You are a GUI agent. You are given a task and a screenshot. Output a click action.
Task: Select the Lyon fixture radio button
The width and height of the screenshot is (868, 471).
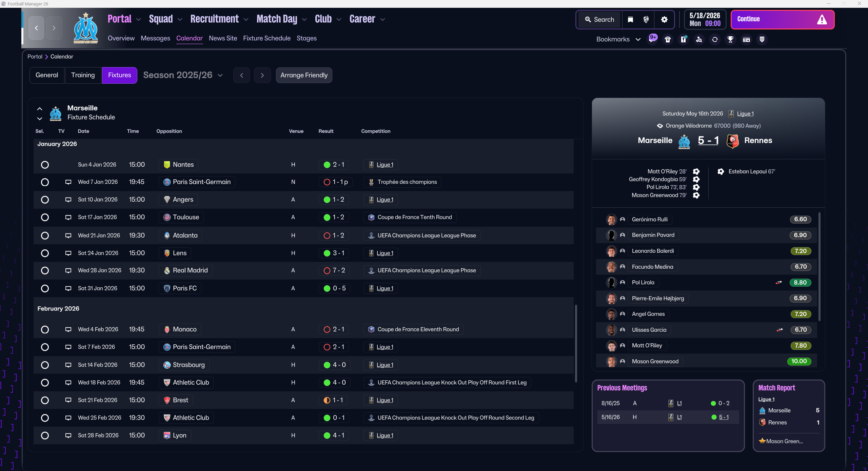45,436
